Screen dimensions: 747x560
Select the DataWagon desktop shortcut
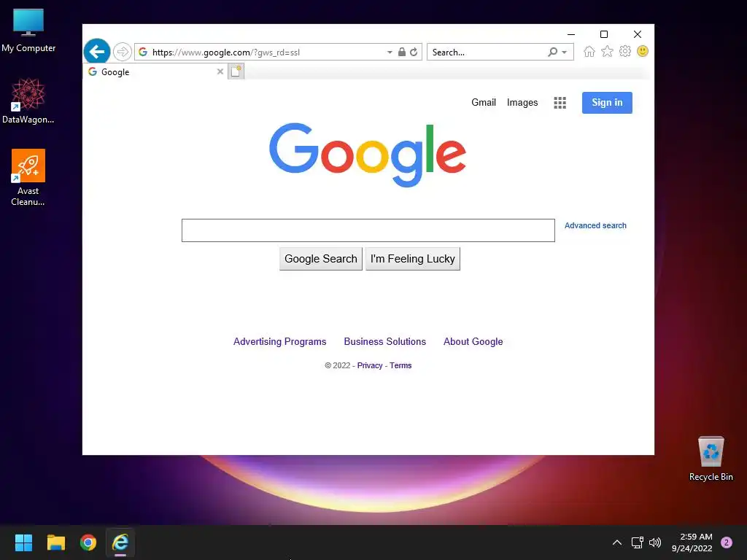pos(28,101)
